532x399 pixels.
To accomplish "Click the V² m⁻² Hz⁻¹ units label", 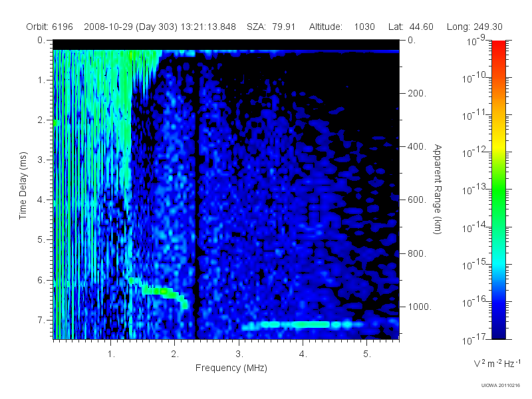I will pos(497,363).
